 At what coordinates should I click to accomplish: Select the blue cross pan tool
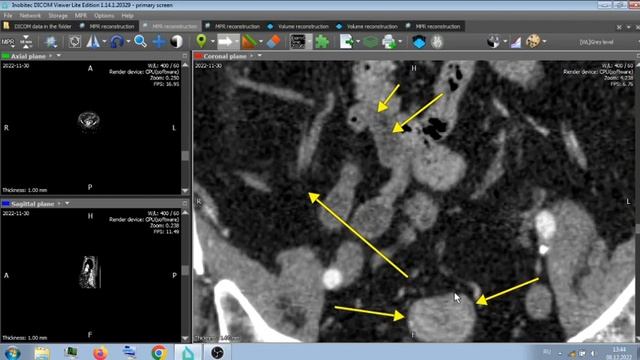pos(158,42)
